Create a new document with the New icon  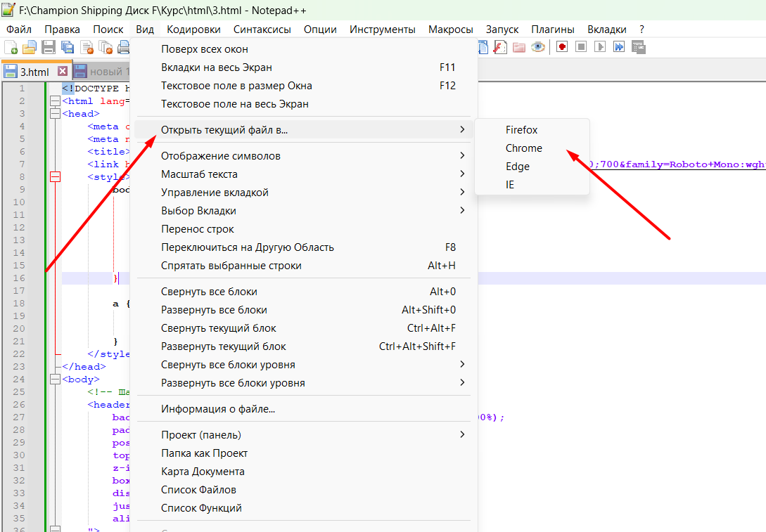[11, 47]
